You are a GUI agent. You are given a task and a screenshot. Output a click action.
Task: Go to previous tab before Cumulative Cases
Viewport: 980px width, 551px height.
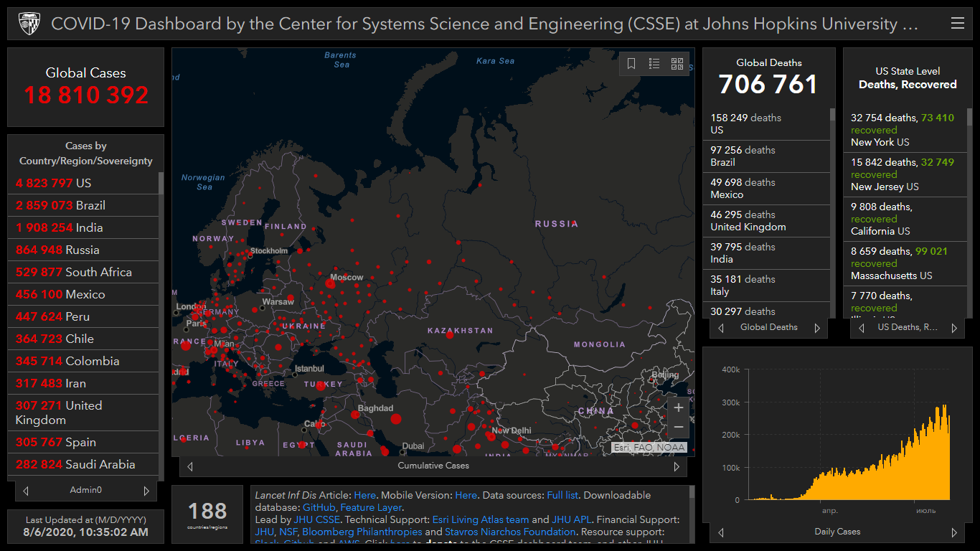(190, 466)
